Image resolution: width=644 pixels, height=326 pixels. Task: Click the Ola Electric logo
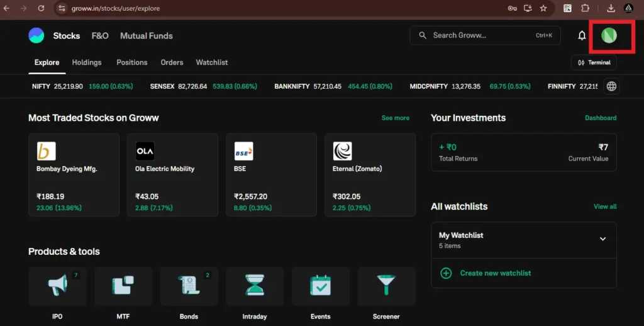[145, 151]
